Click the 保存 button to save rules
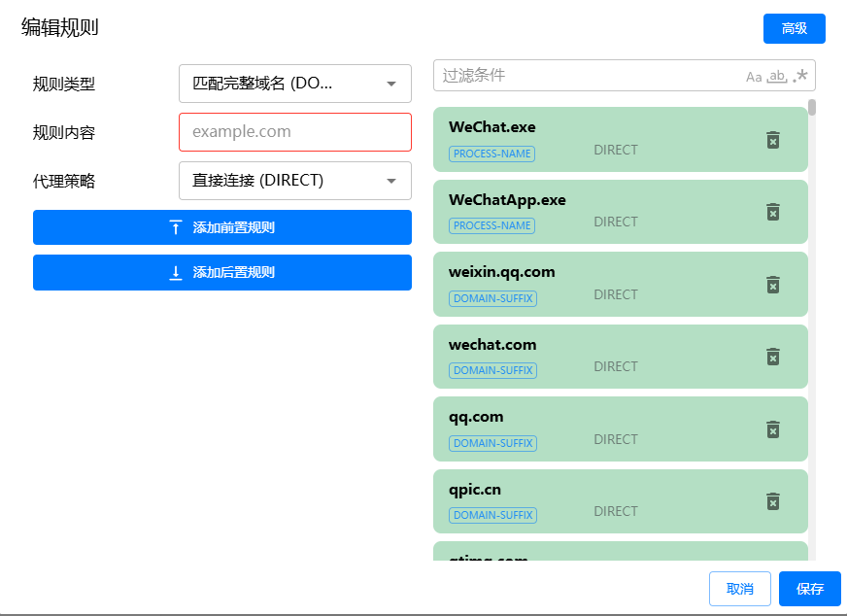 click(809, 589)
